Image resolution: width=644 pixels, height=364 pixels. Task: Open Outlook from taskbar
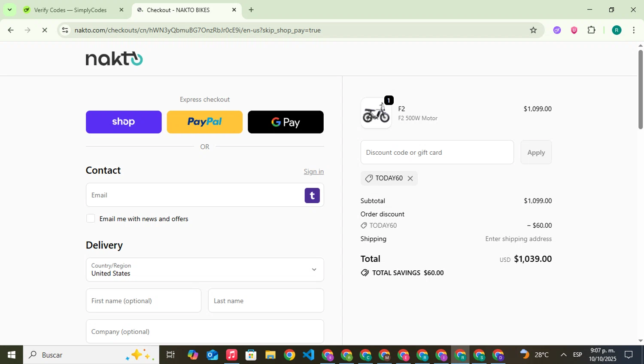(x=212, y=355)
